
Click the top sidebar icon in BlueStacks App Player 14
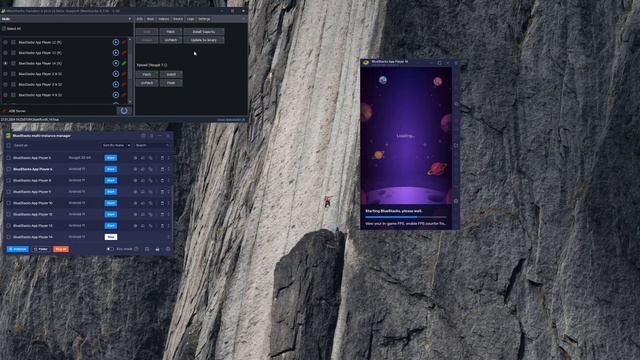pyautogui.click(x=456, y=104)
